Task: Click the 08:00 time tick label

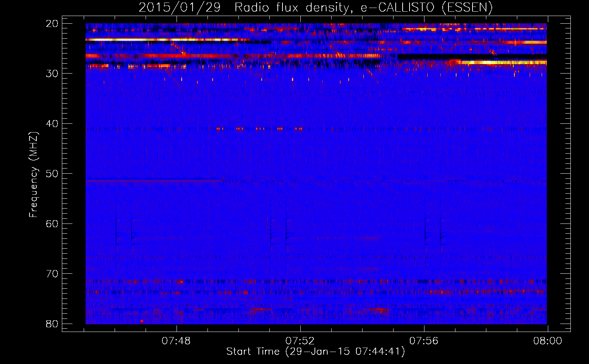Action: 548,341
